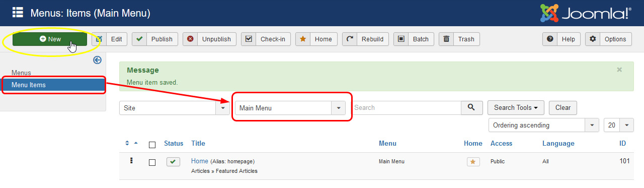644x188 pixels.
Task: Click the 'Public' access cell
Action: (498, 162)
